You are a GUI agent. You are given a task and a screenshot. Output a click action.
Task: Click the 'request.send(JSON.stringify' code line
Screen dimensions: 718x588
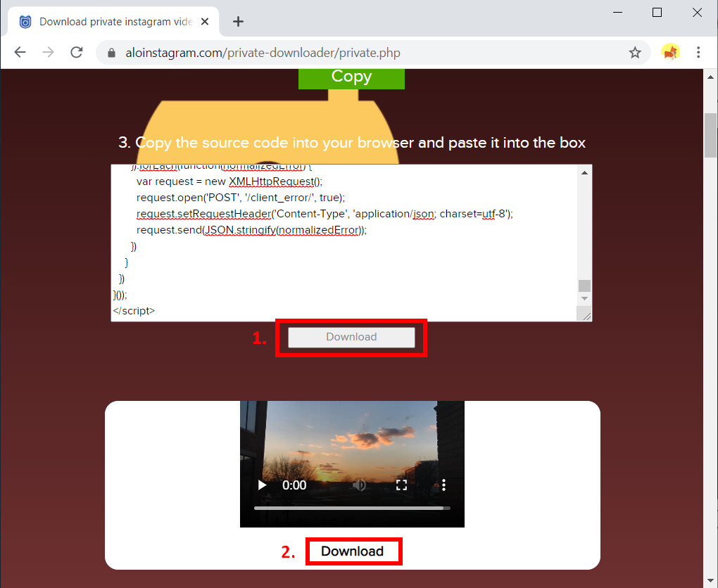coord(251,230)
